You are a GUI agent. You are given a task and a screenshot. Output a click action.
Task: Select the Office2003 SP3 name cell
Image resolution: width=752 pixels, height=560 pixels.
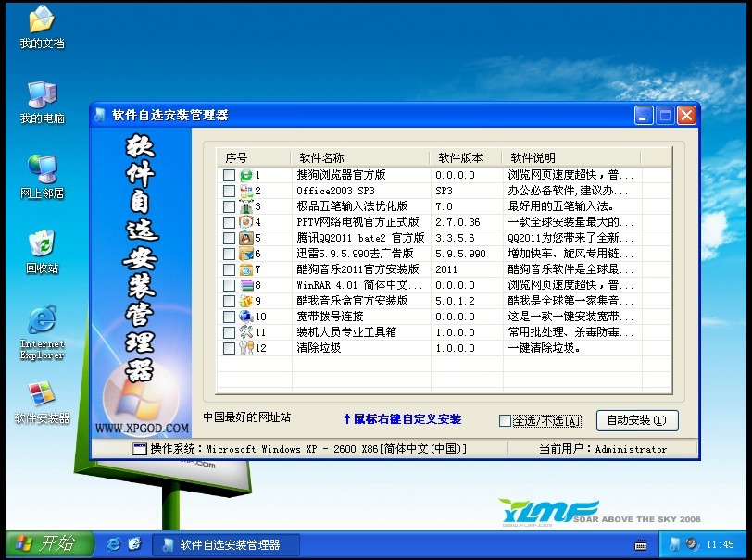[x=335, y=191]
